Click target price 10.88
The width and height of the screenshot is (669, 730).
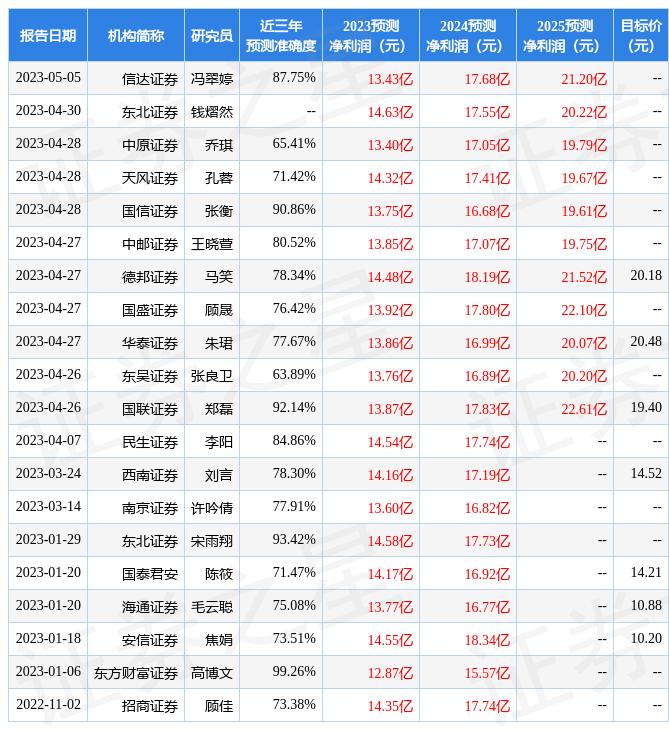tap(646, 606)
